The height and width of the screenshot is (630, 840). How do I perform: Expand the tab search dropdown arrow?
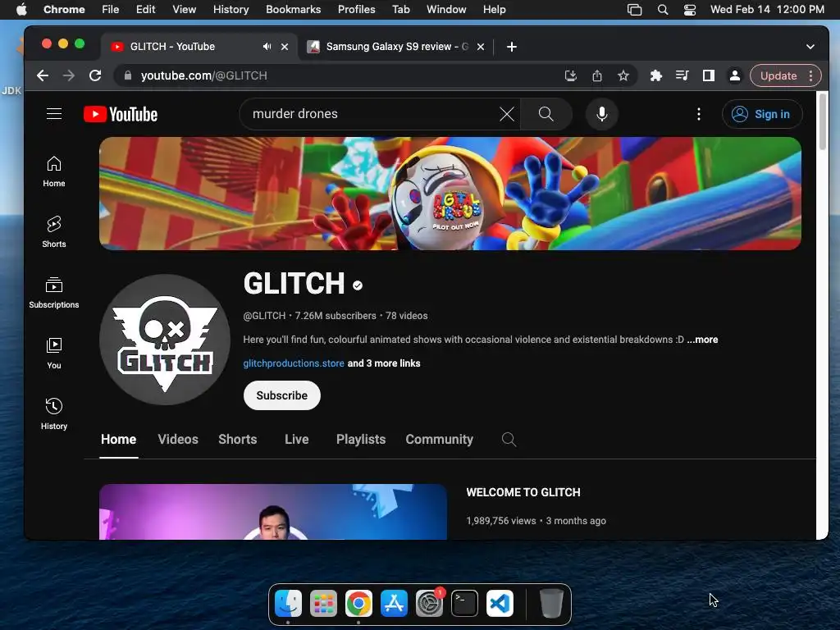[810, 47]
